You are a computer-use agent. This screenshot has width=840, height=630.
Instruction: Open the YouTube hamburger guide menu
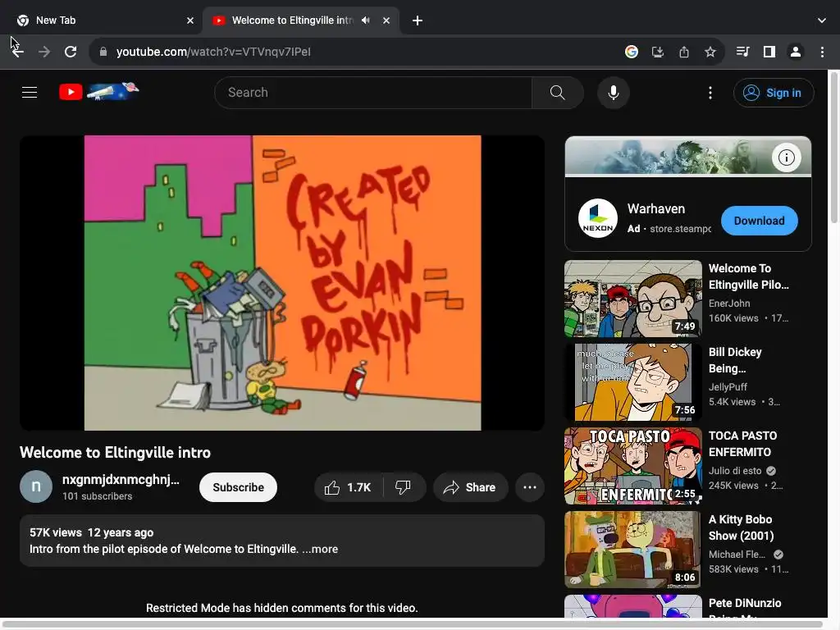tap(30, 92)
